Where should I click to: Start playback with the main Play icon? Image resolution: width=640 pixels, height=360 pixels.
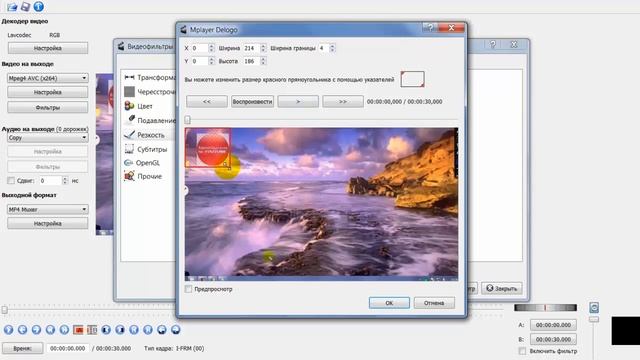8,330
